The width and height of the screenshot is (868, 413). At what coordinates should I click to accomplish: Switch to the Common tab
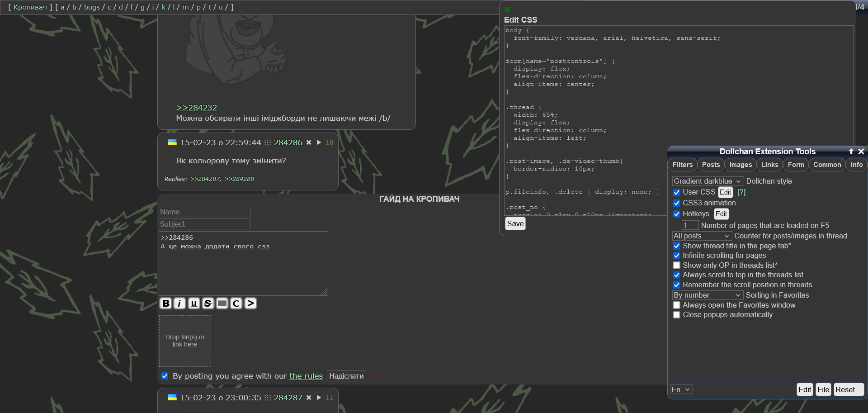coord(827,165)
